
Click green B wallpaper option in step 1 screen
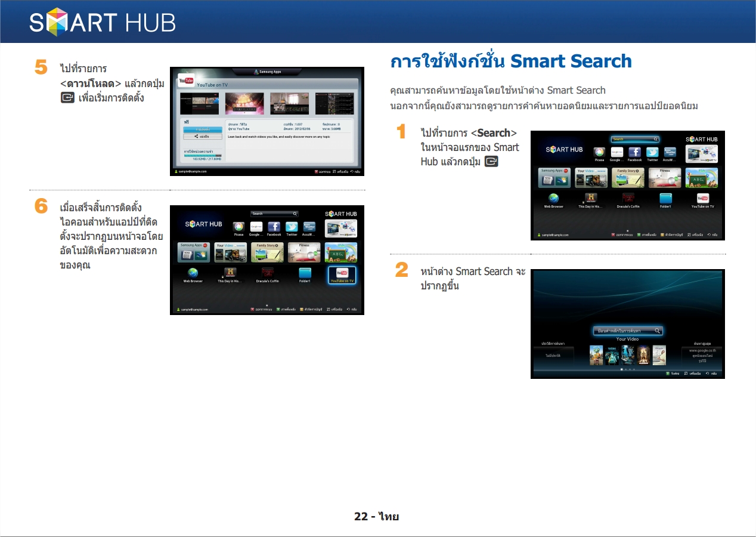pyautogui.click(x=648, y=235)
